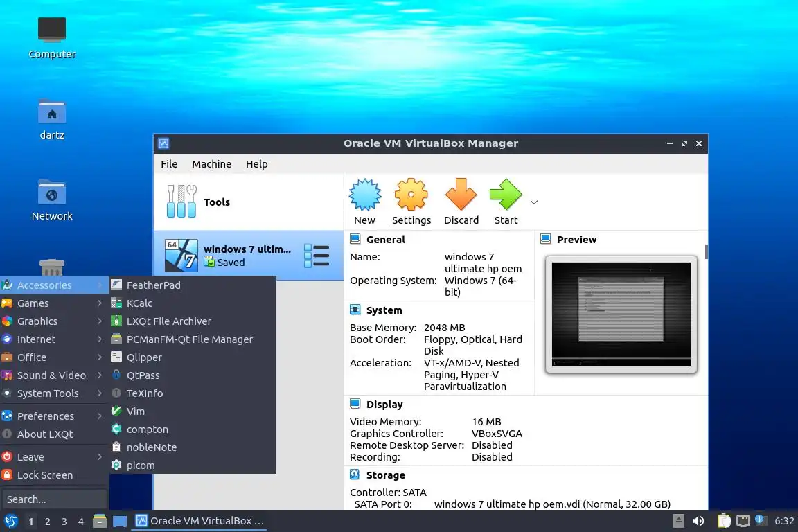
Task: Expand the Office category
Action: (x=55, y=357)
